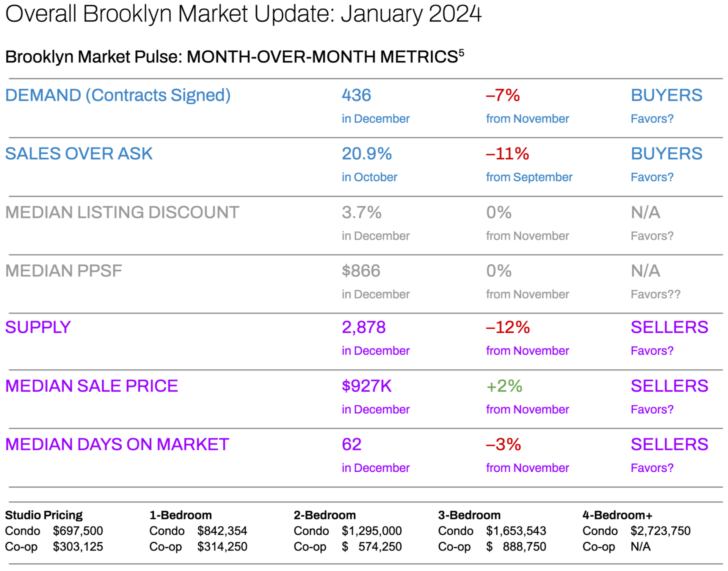
Task: Select the MEDIAN DAYS ON MARKET label
Action: tap(117, 444)
